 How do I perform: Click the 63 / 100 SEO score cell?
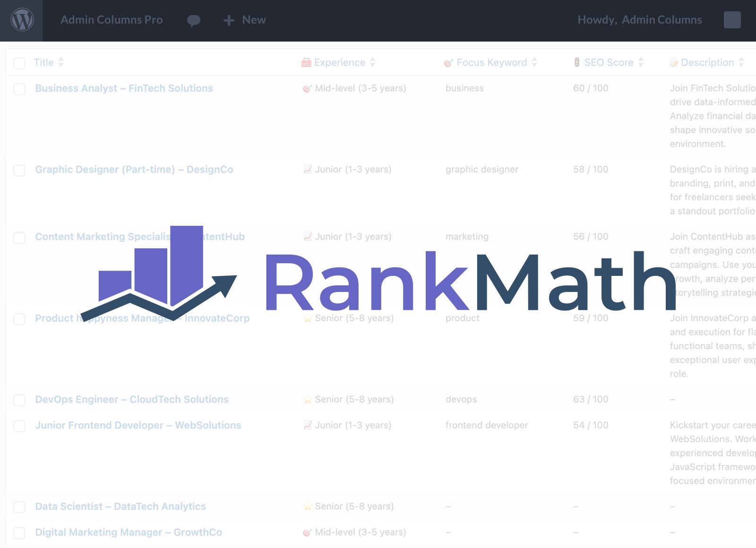point(591,399)
